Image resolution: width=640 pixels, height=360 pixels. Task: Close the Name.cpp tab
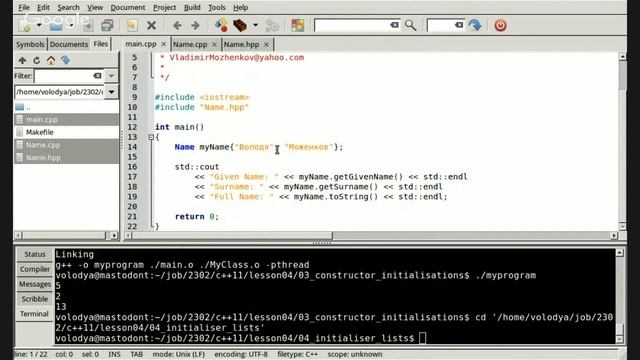[214, 44]
